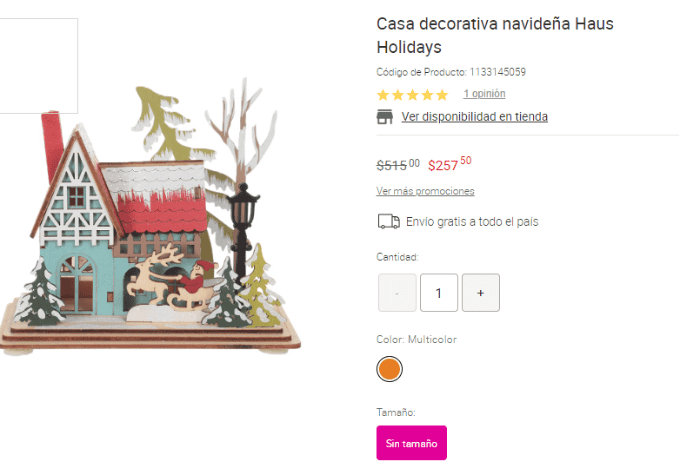This screenshot has height=475, width=700.
Task: Select the empty thumbnail box at left
Action: (38, 66)
